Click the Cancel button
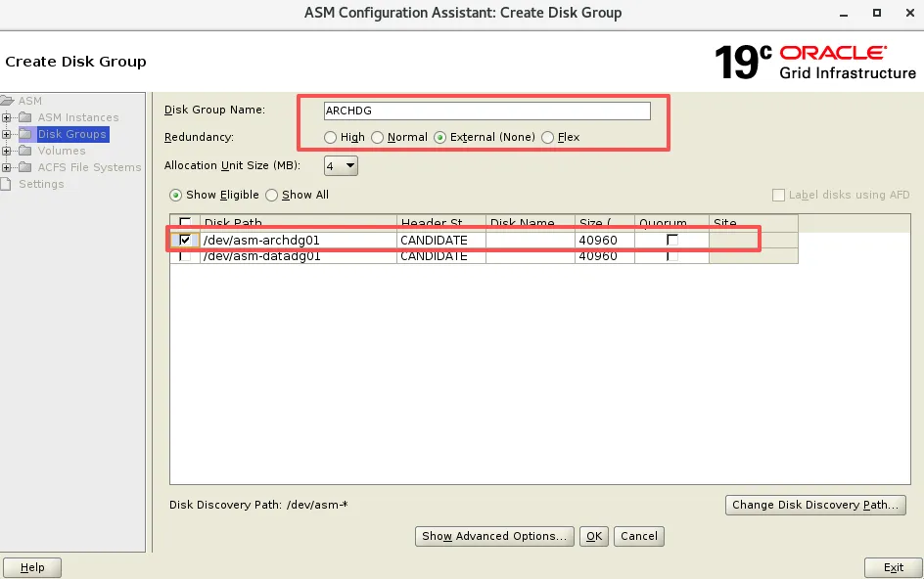 tap(639, 536)
